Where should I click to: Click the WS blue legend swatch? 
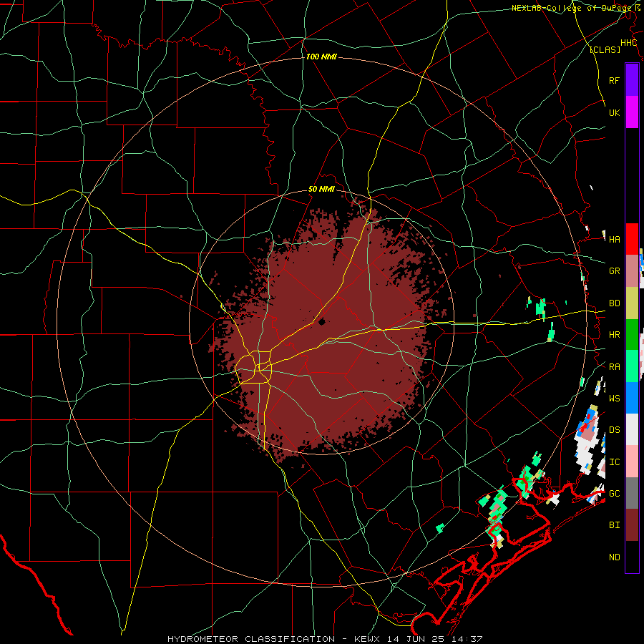click(632, 398)
